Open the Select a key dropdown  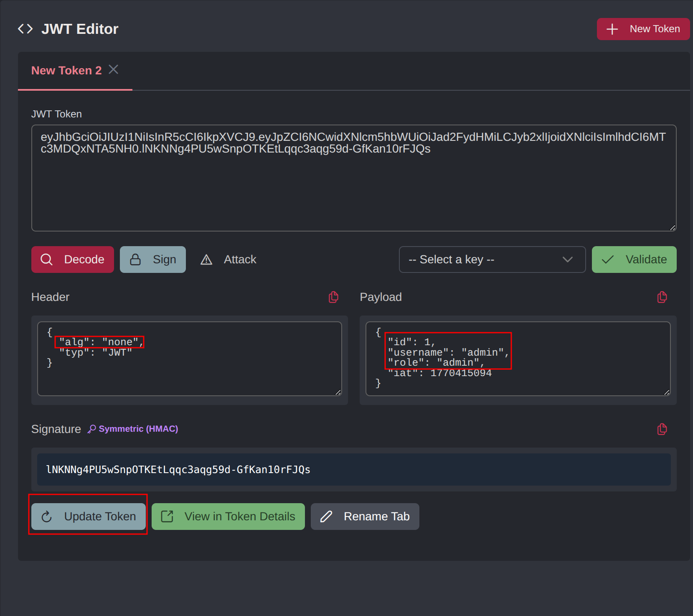click(x=492, y=260)
